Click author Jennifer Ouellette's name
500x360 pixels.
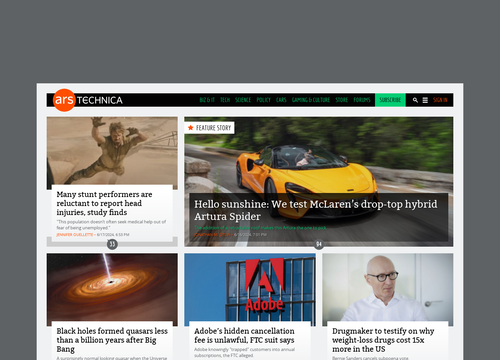click(75, 235)
